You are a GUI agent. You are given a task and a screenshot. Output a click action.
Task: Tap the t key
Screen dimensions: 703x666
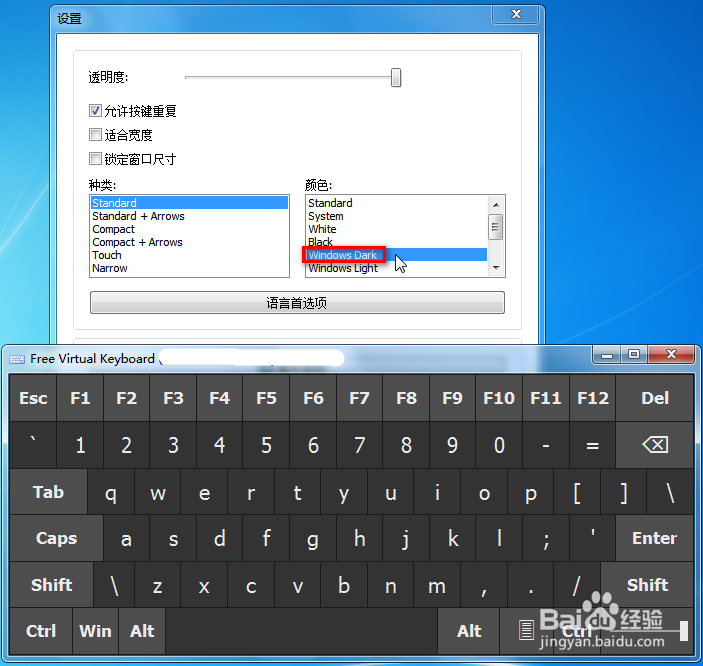point(297,492)
